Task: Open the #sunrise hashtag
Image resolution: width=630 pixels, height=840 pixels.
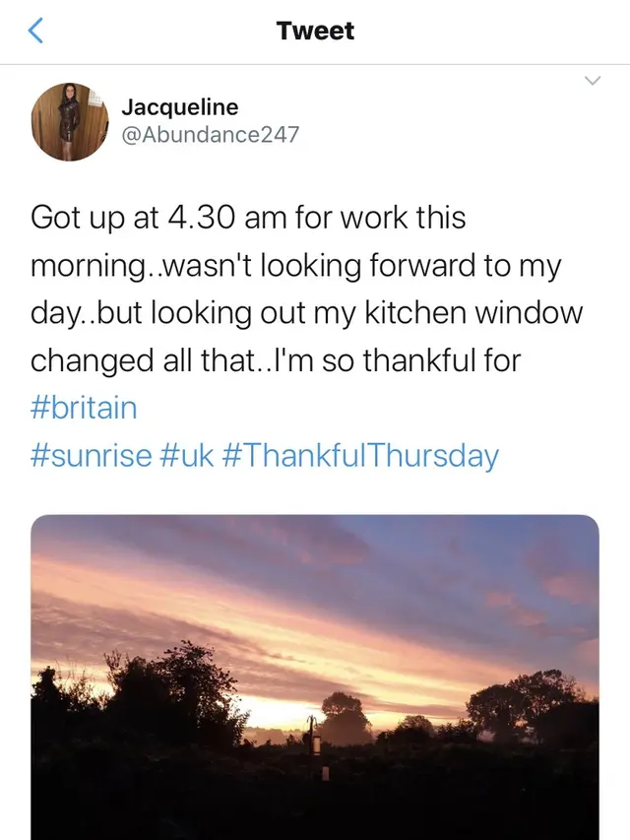Action: [x=92, y=455]
